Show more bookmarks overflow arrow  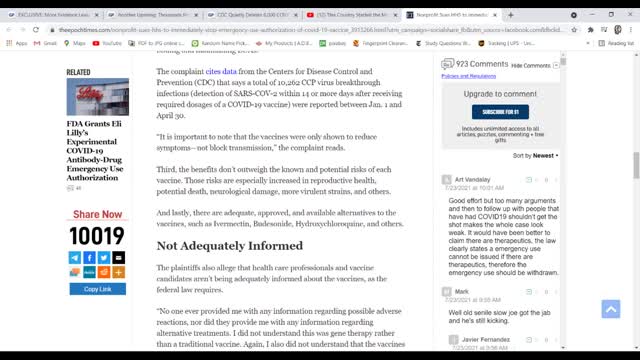click(588, 43)
